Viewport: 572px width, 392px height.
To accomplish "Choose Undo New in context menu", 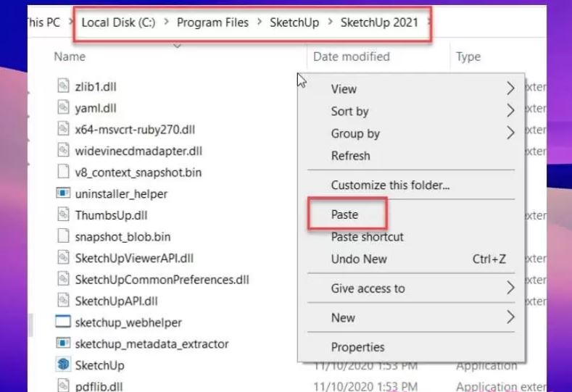I will click(x=359, y=259).
